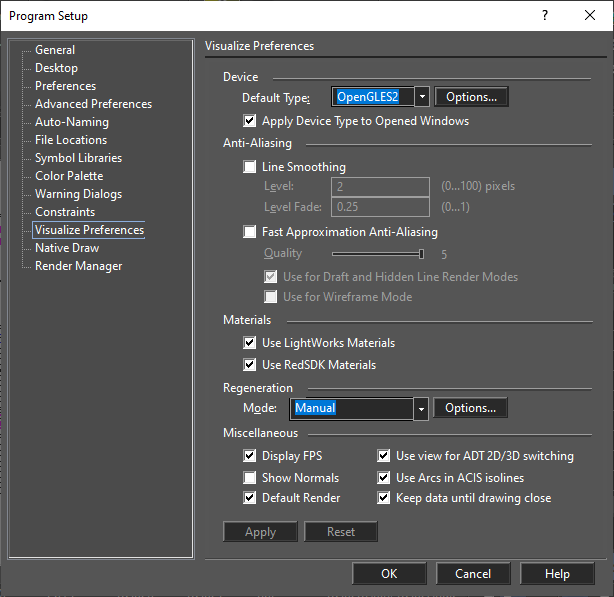Select Auto-Naming in the tree

[72, 122]
